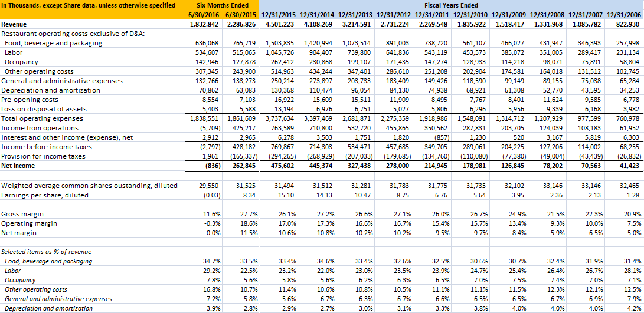The width and height of the screenshot is (644, 313).
Task: Select the 12/31/2008 column header
Action: [x=547, y=15]
